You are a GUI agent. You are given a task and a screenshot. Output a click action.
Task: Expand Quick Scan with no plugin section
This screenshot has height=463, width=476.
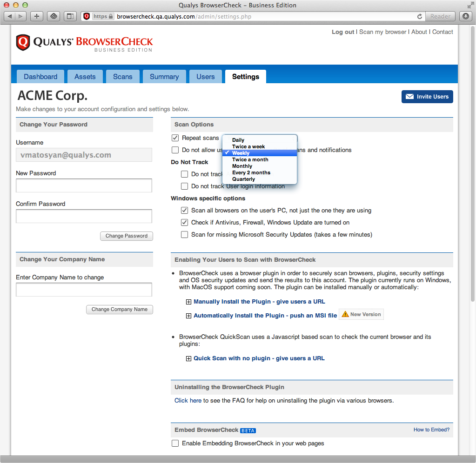tap(188, 358)
